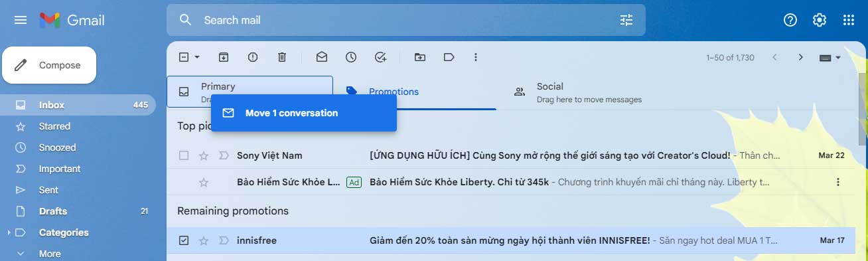Add the selected conversation to Tasks
The height and width of the screenshot is (261, 868).
(380, 57)
